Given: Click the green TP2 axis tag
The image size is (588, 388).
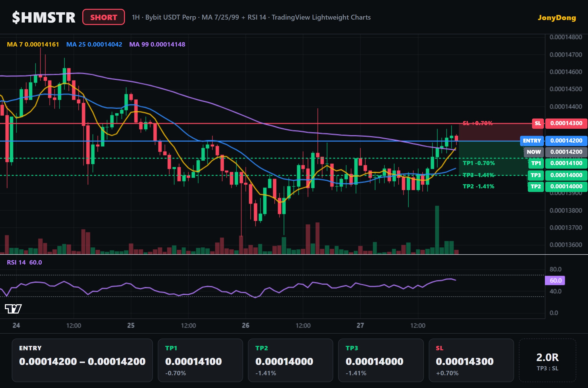Looking at the screenshot, I should click(x=536, y=186).
